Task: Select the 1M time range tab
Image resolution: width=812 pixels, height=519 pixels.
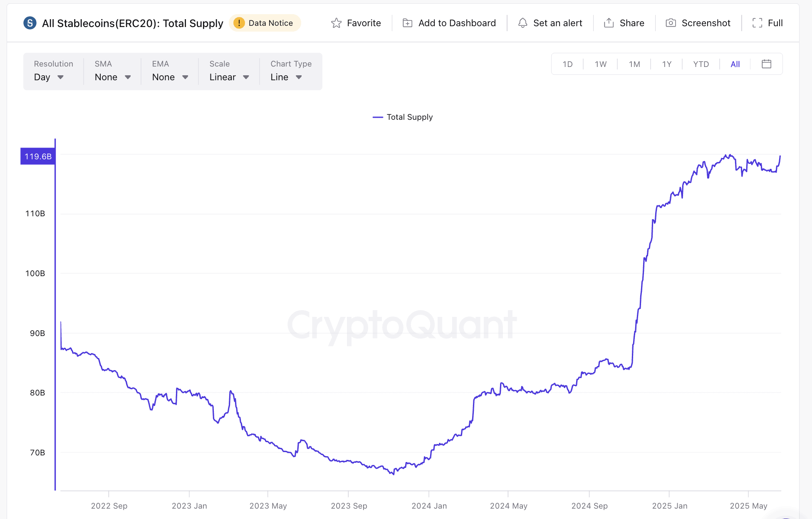Action: tap(634, 64)
